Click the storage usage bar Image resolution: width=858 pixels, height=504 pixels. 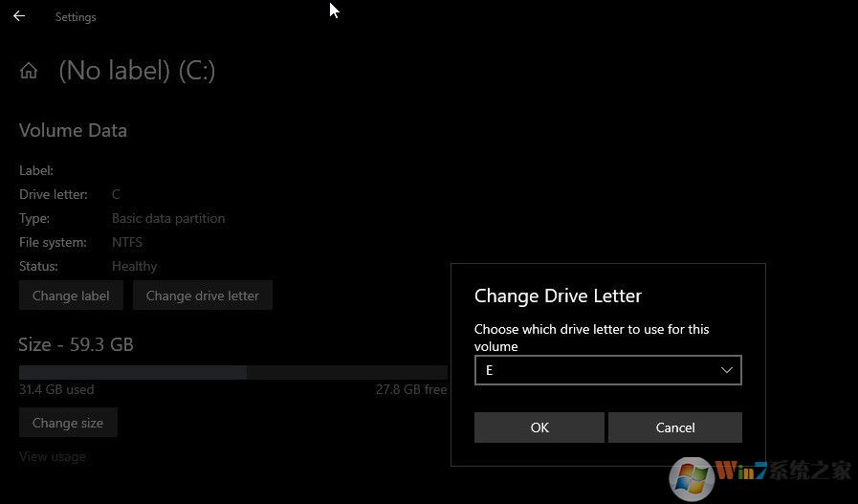tap(233, 373)
